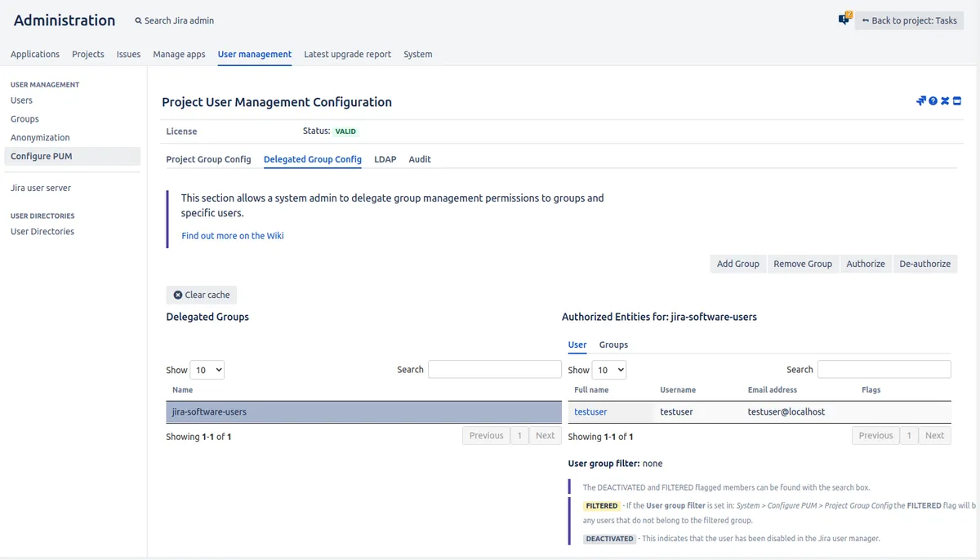
Task: Click page 1 in Delegated Groups pagination
Action: 519,436
